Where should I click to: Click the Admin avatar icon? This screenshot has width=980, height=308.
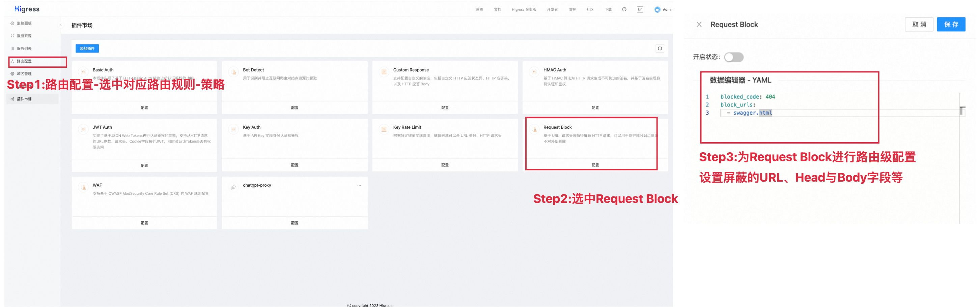[x=657, y=9]
